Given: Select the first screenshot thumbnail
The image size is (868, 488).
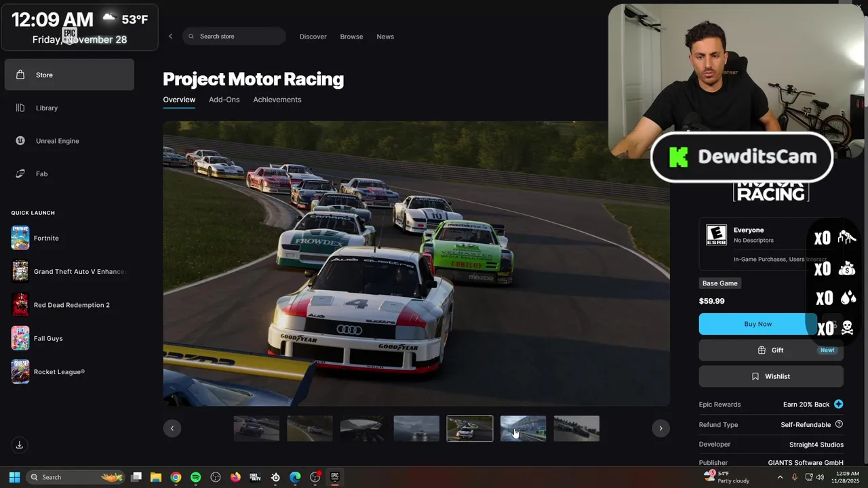Looking at the screenshot, I should (x=256, y=428).
